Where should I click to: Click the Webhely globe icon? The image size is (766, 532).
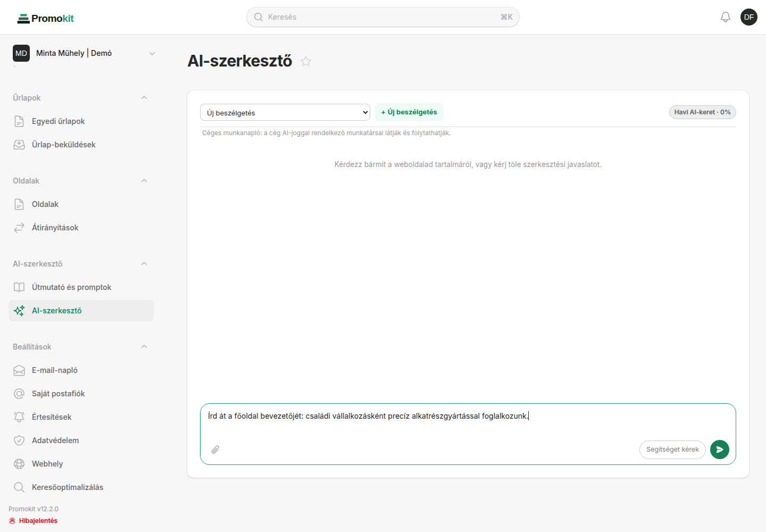point(19,464)
